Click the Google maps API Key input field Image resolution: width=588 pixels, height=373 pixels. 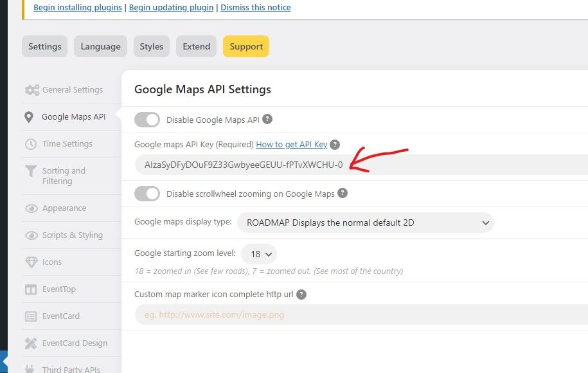[x=362, y=165]
